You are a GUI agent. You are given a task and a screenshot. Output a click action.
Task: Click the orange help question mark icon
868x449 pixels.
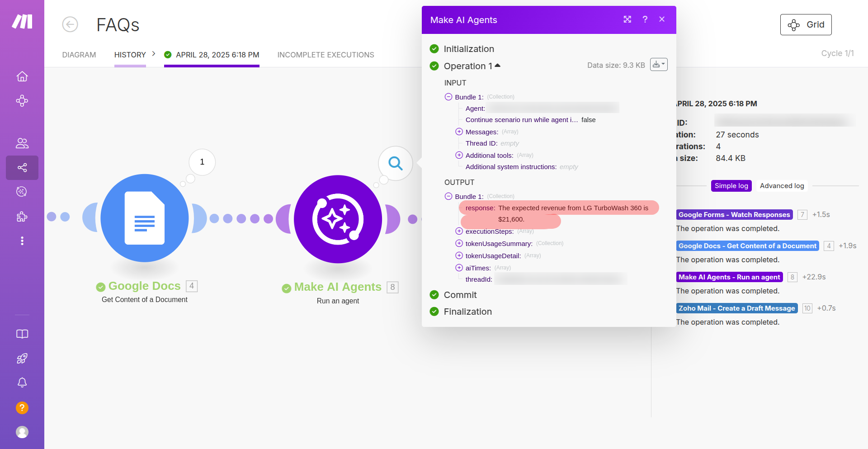(x=22, y=408)
